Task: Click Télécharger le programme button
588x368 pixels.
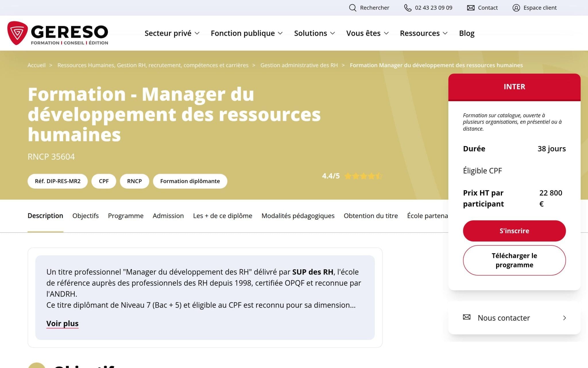Action: click(x=514, y=260)
